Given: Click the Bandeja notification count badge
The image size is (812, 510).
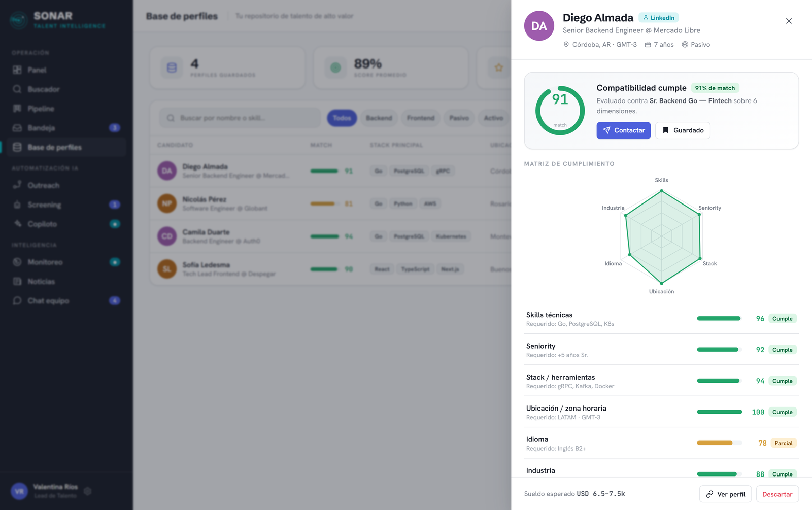Looking at the screenshot, I should (x=115, y=128).
